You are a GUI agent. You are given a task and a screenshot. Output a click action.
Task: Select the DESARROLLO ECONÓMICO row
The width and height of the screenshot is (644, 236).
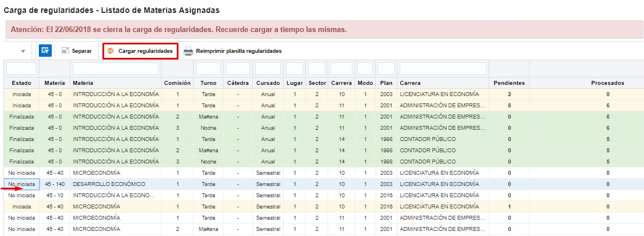pyautogui.click(x=109, y=184)
